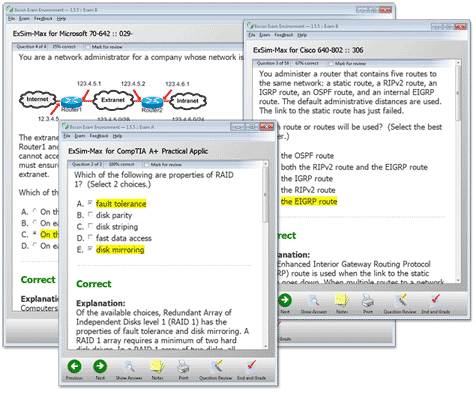The width and height of the screenshot is (476, 394).
Task: Close the CompTIA exam window
Action: [x=267, y=127]
